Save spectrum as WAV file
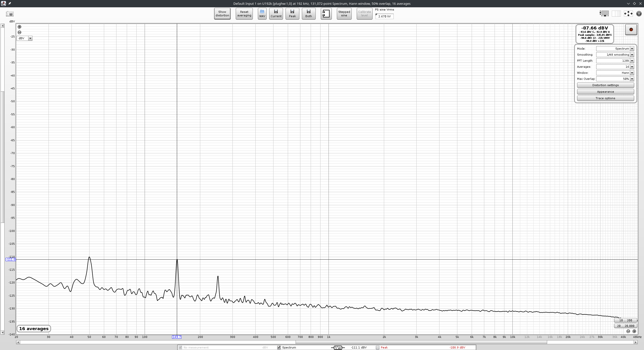This screenshot has width=644, height=350. [x=262, y=14]
